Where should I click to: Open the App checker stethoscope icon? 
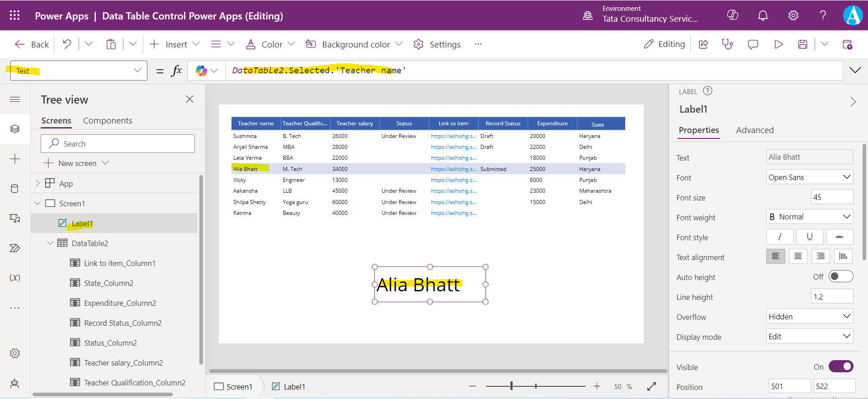click(x=727, y=44)
